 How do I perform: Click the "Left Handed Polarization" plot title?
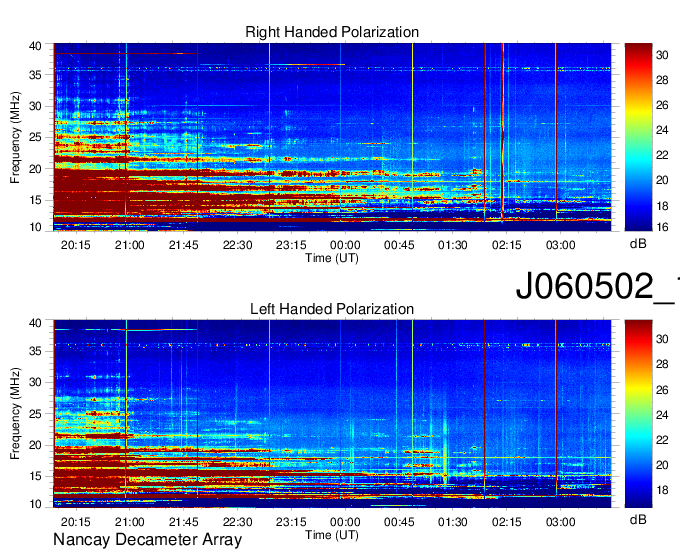[x=332, y=309]
